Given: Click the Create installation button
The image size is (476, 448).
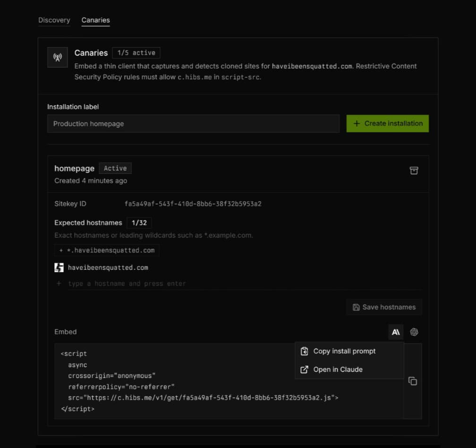Looking at the screenshot, I should [387, 124].
